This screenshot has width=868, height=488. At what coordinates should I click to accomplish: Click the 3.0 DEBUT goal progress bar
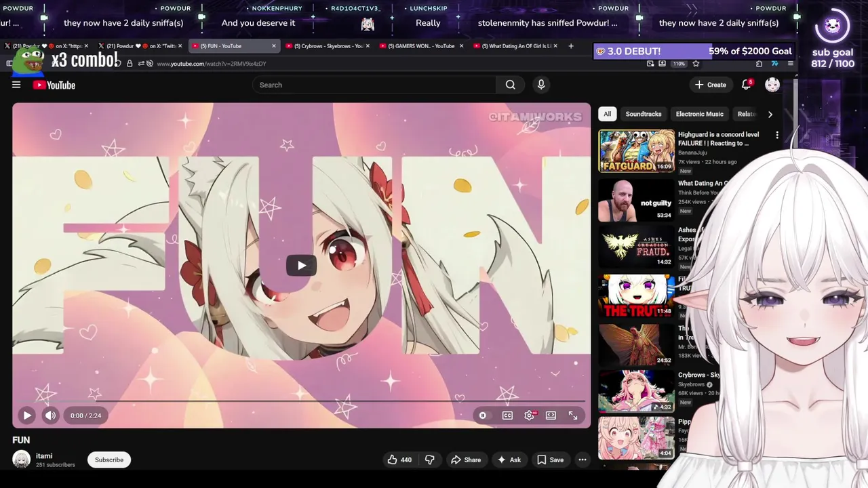click(694, 52)
